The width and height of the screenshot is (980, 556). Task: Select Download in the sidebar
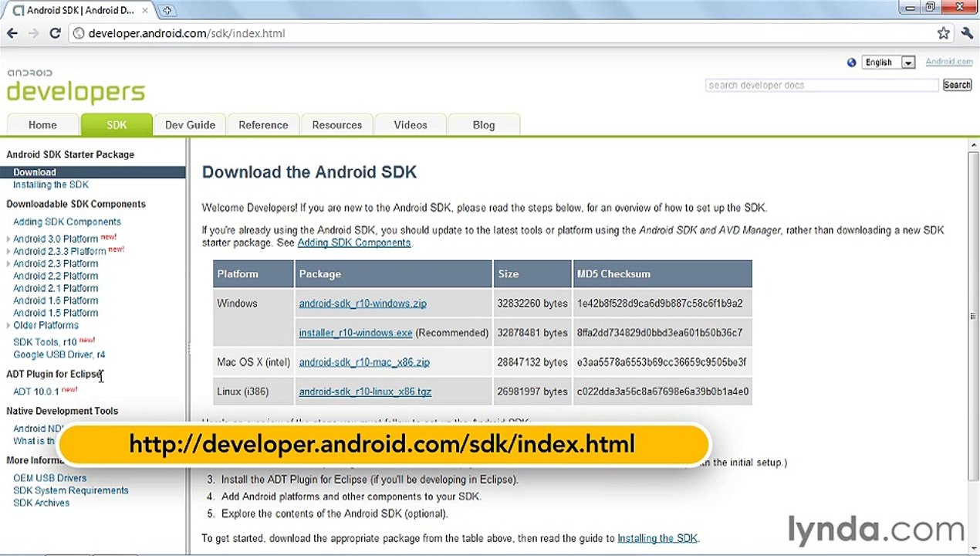coord(93,172)
